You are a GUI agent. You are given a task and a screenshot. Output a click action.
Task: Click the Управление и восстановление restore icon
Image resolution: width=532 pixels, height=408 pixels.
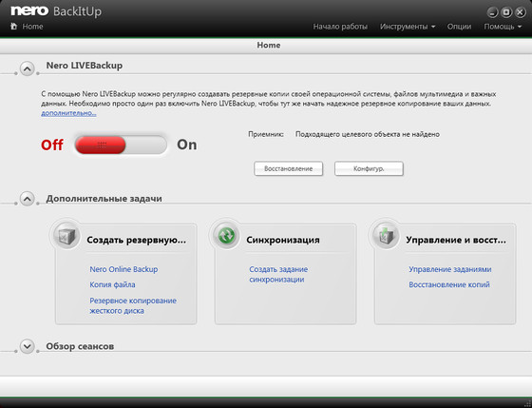386,236
